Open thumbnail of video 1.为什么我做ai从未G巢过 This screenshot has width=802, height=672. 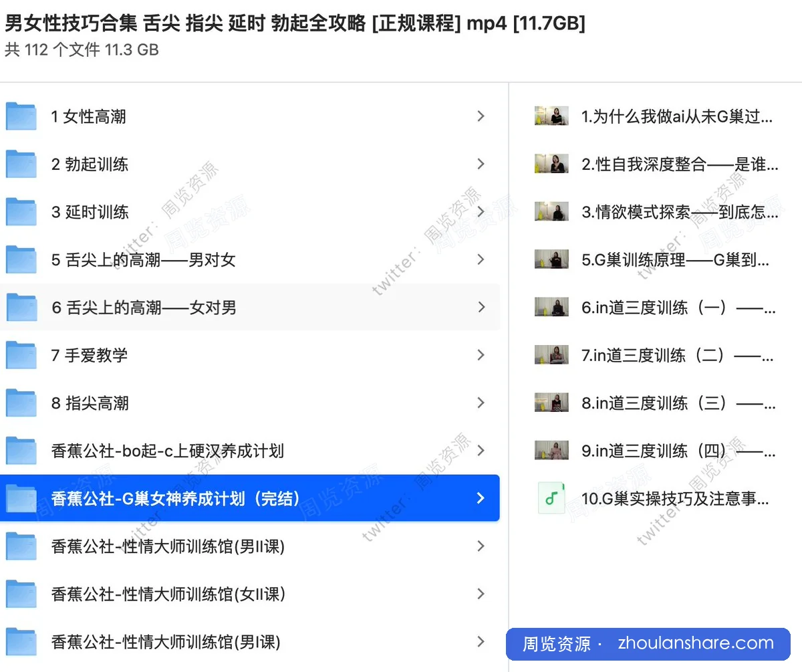click(x=551, y=116)
